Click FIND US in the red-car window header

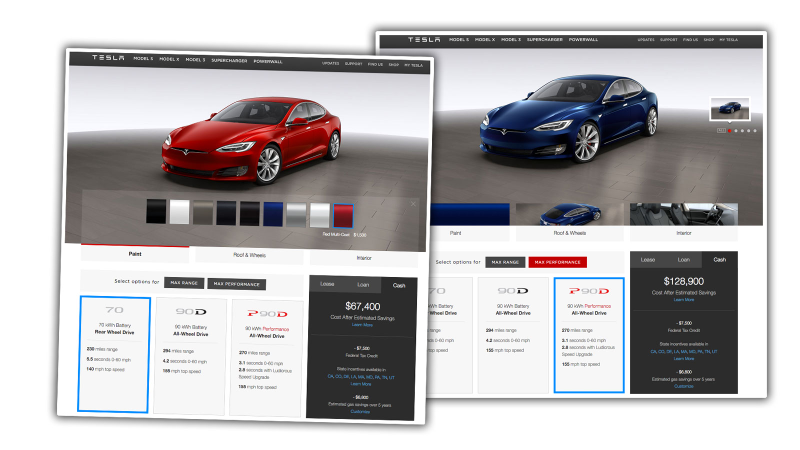tap(376, 64)
